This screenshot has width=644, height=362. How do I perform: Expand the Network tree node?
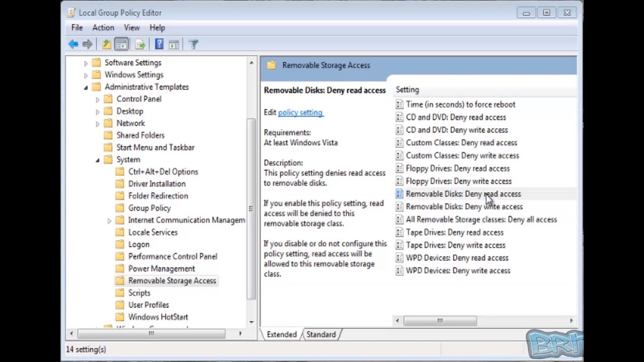98,124
